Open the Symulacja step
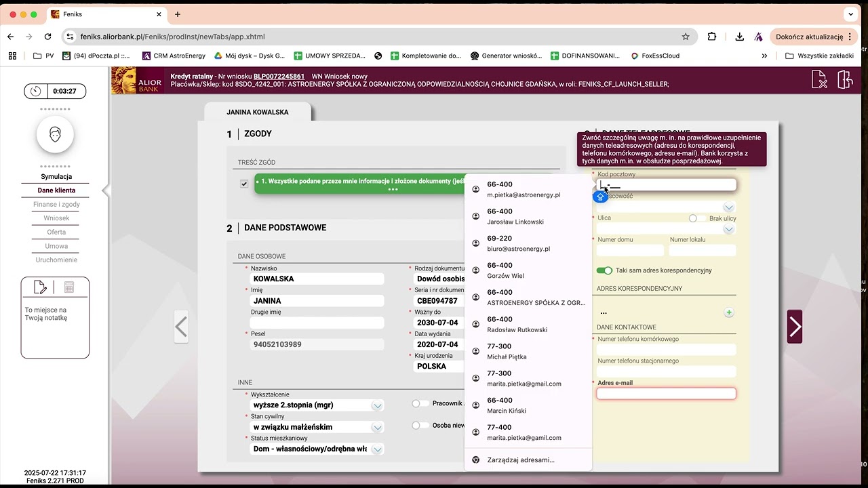 click(x=56, y=176)
